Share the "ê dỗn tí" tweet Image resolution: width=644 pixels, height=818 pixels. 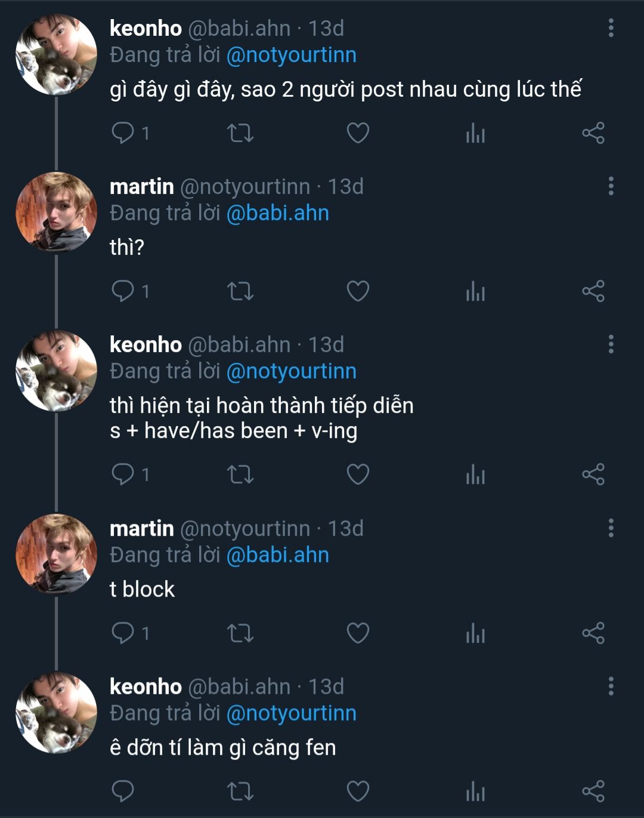pos(593,791)
